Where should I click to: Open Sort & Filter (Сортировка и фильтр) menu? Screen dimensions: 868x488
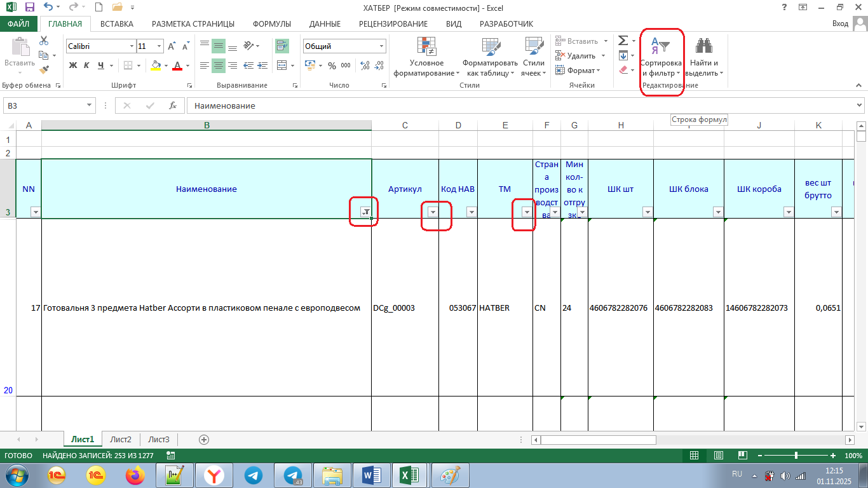coord(661,57)
